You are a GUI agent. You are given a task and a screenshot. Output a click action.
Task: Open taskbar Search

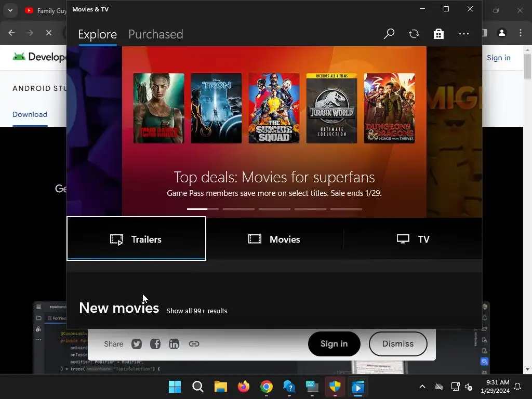(x=197, y=387)
